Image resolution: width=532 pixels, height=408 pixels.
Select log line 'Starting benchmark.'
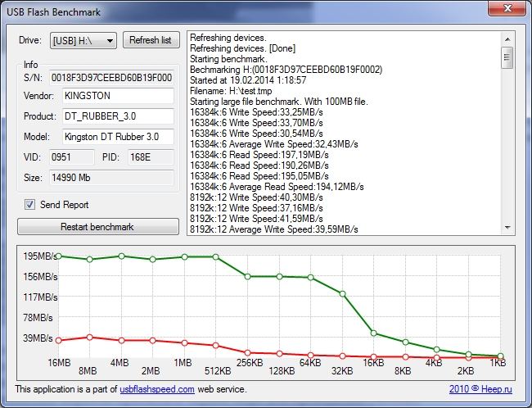point(228,59)
